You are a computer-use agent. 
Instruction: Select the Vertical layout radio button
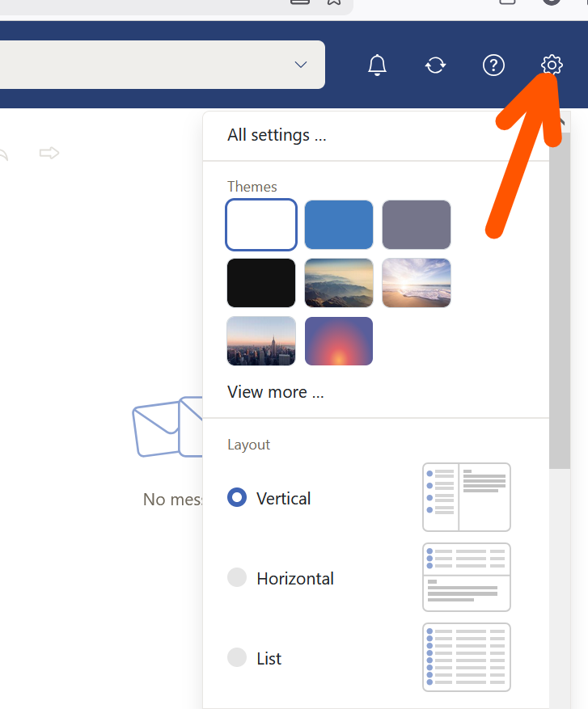pyautogui.click(x=237, y=498)
